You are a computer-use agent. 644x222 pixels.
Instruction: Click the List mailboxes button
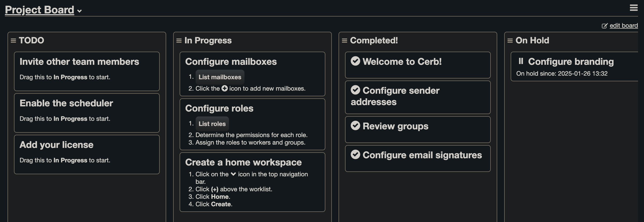point(220,77)
